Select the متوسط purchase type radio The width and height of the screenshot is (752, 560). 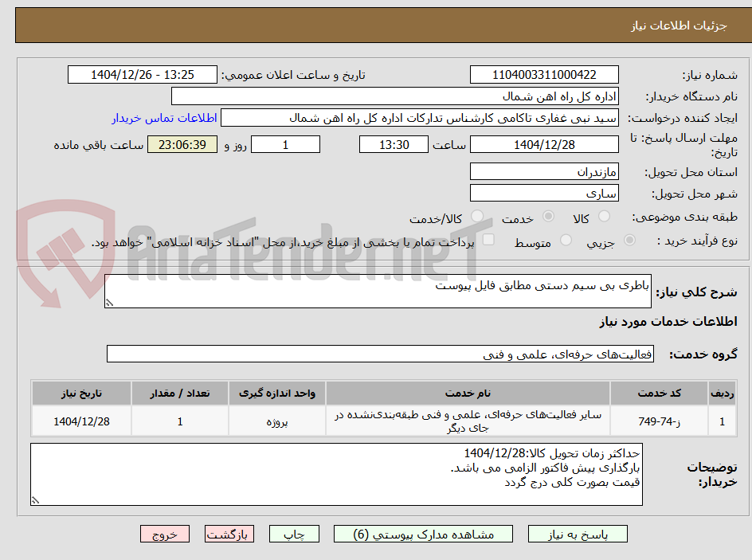566,240
